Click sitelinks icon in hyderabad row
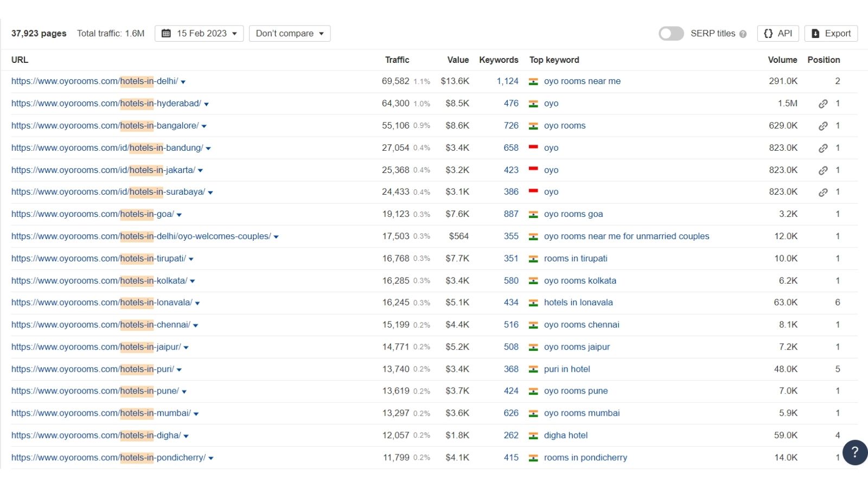The height and width of the screenshot is (488, 868). pyautogui.click(x=823, y=104)
